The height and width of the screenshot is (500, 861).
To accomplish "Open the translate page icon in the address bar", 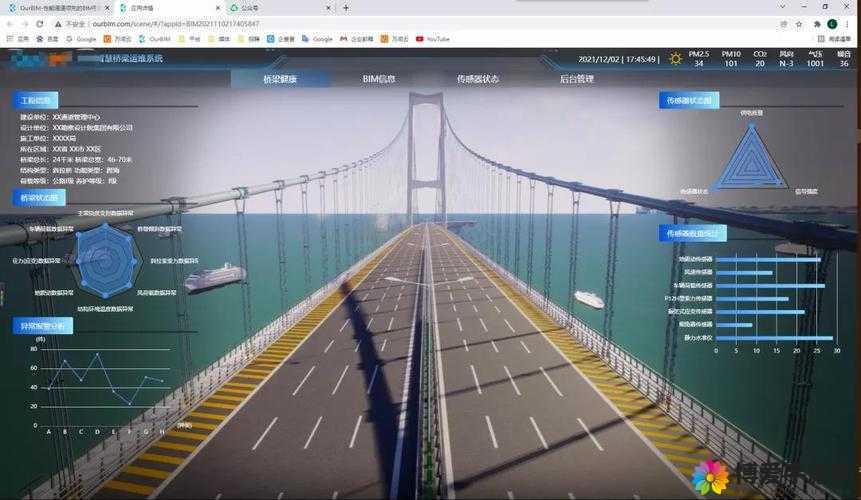I will (784, 24).
